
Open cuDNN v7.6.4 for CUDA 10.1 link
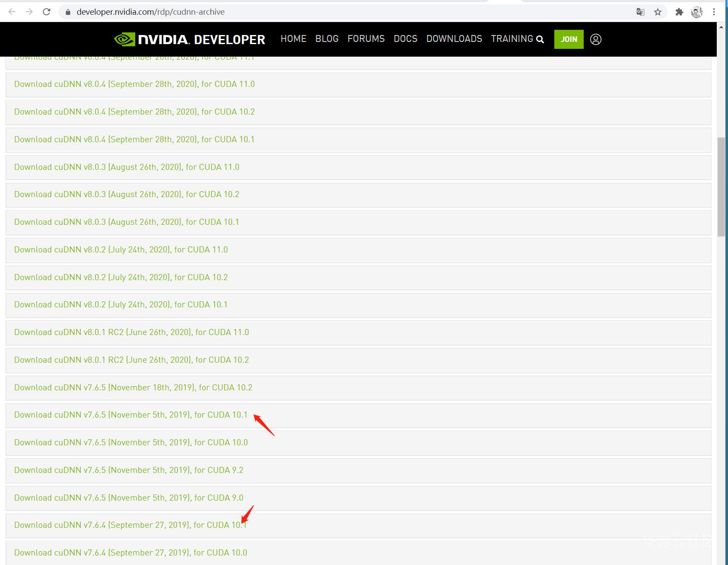[x=130, y=525]
